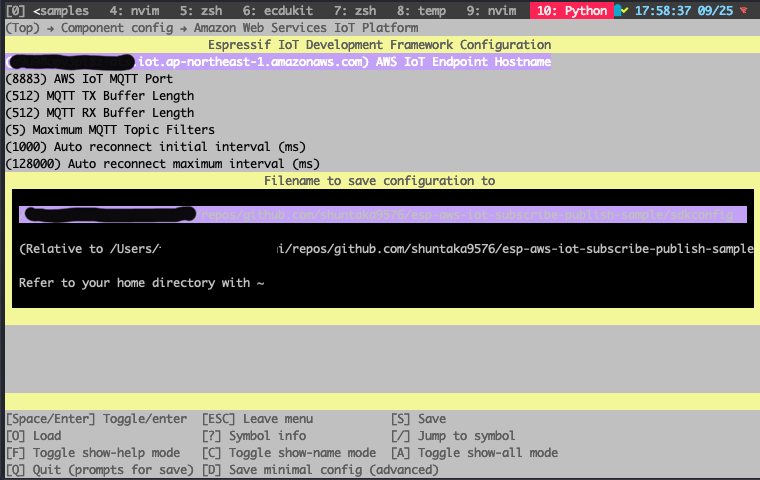Viewport: 760px width, 480px height.
Task: Select Maximum MQTT Topic Filters entry
Action: 110,129
